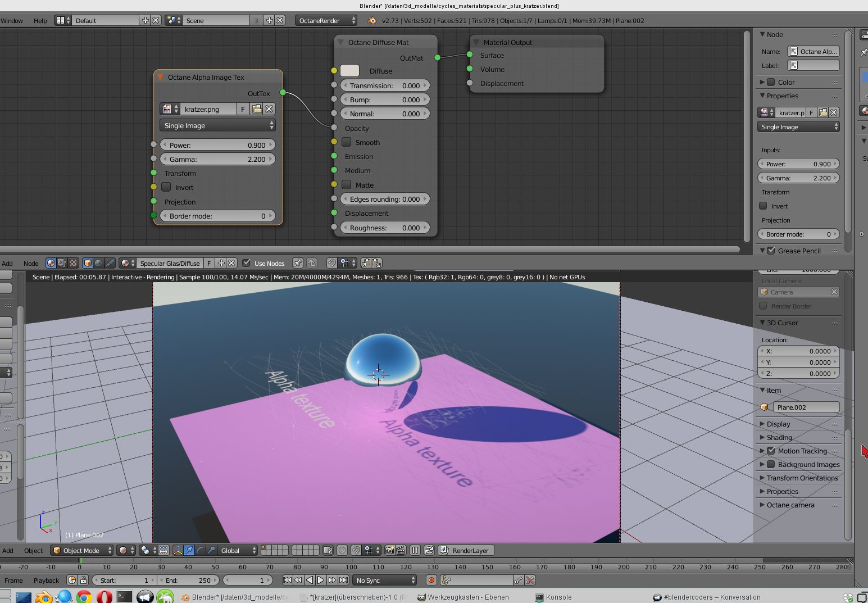
Task: Toggle the 3D manipulator axes icon
Action: tap(178, 551)
